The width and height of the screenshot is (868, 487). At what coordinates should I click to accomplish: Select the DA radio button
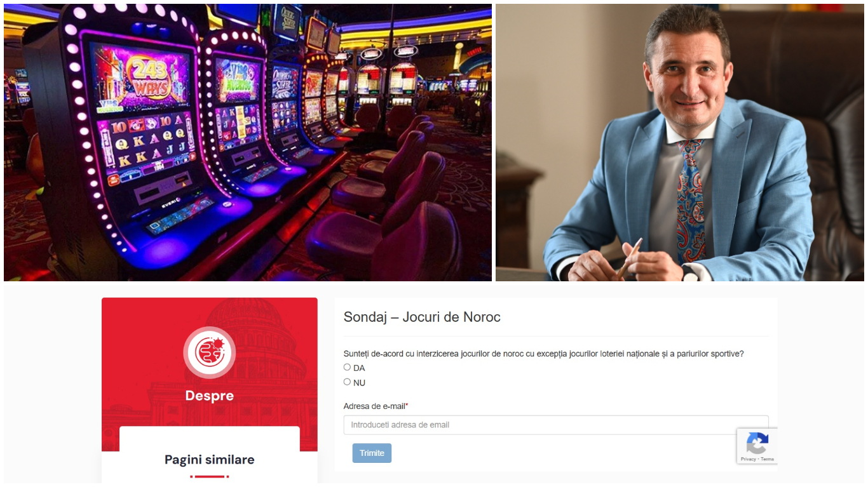click(347, 367)
